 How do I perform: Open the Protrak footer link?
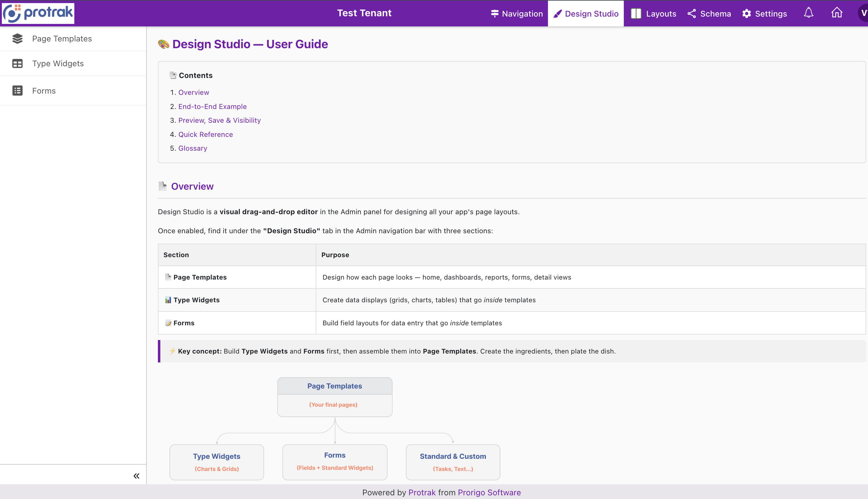422,493
